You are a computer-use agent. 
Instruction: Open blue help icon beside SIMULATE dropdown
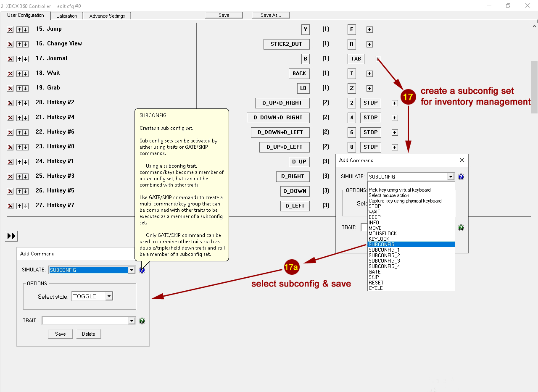142,270
